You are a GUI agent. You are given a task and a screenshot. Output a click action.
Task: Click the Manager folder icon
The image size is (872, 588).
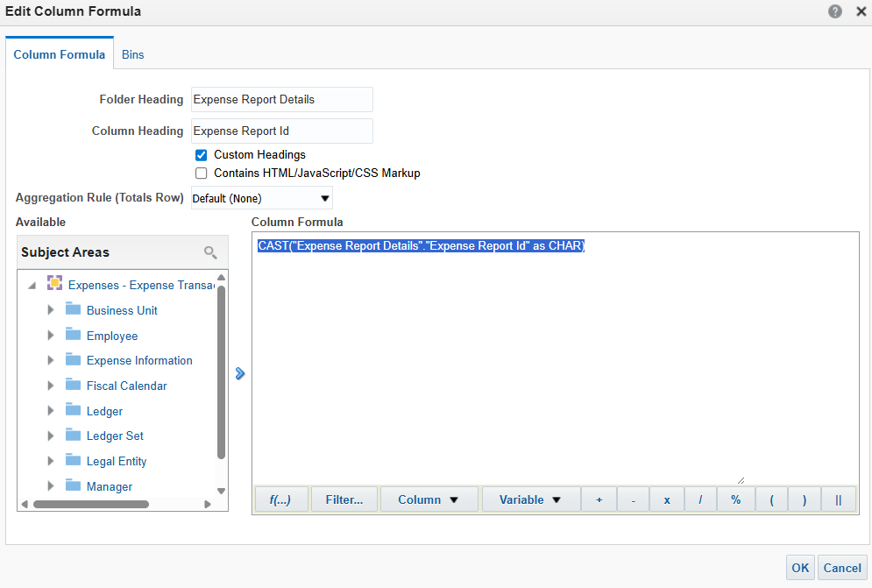[73, 485]
